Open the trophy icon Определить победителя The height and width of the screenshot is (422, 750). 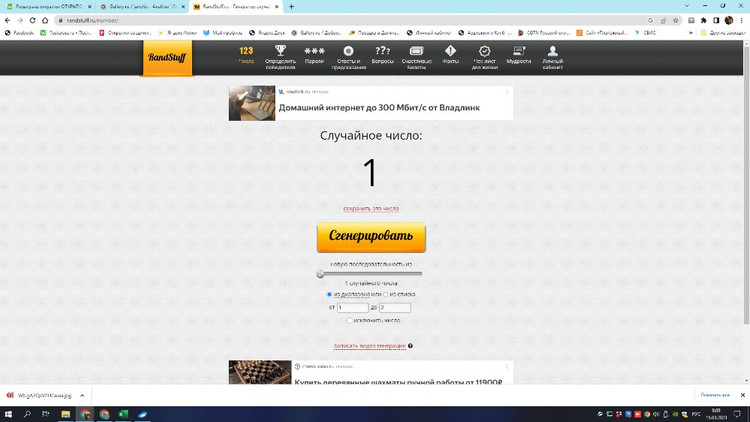pos(280,55)
